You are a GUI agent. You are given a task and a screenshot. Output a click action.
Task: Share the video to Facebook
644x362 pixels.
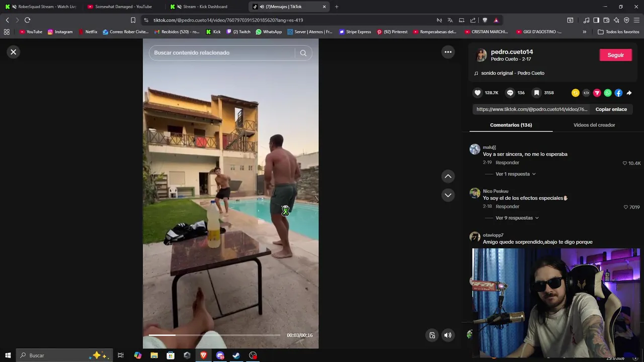pos(618,93)
